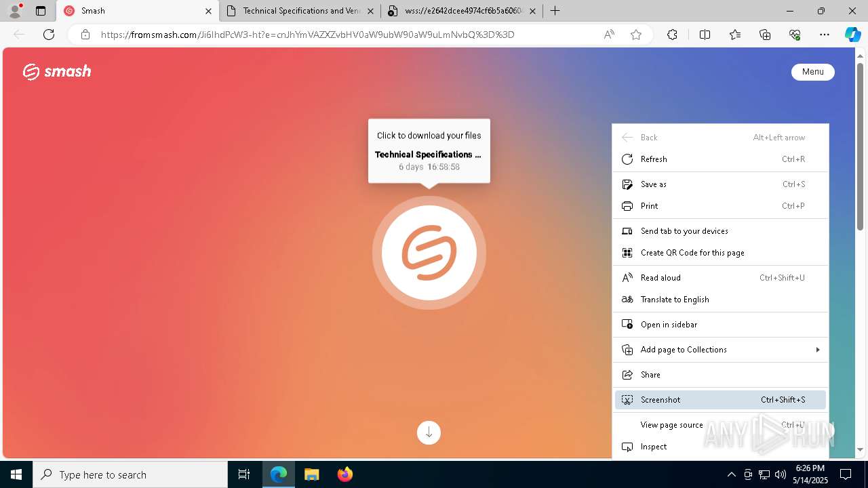
Task: Switch to the Technical Specifications tab
Action: click(300, 11)
